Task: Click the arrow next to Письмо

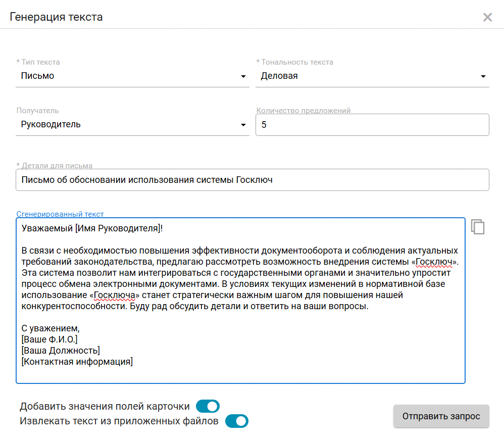Action: click(243, 77)
